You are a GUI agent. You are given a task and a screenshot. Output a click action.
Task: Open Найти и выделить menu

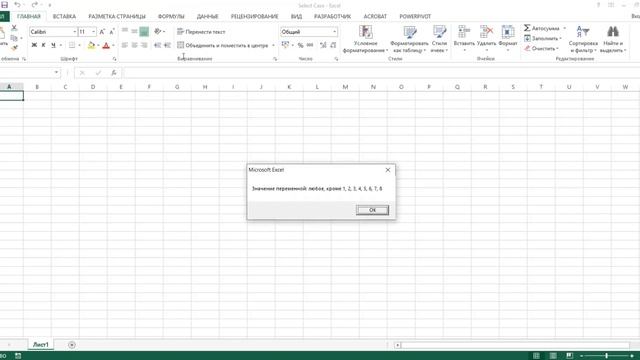[x=613, y=39]
